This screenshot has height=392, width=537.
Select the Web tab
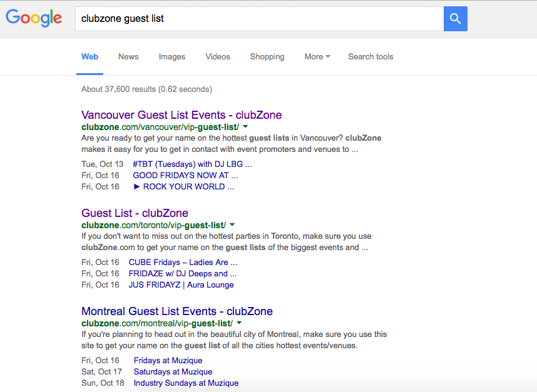[89, 57]
